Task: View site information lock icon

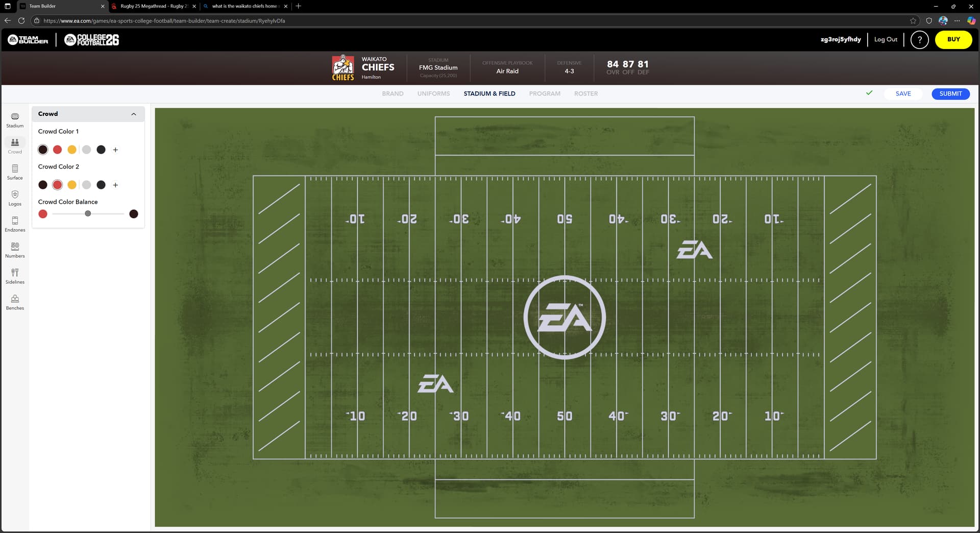Action: click(36, 20)
